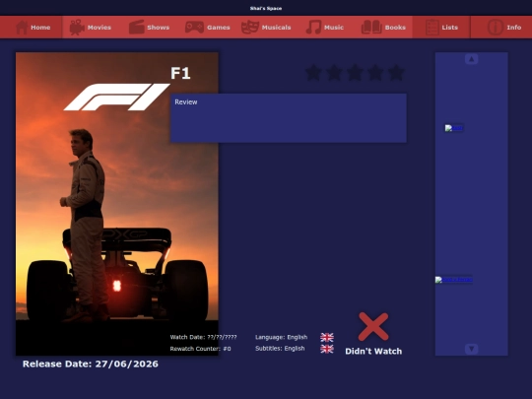Click the UK flag beside Subtitles

pos(327,349)
